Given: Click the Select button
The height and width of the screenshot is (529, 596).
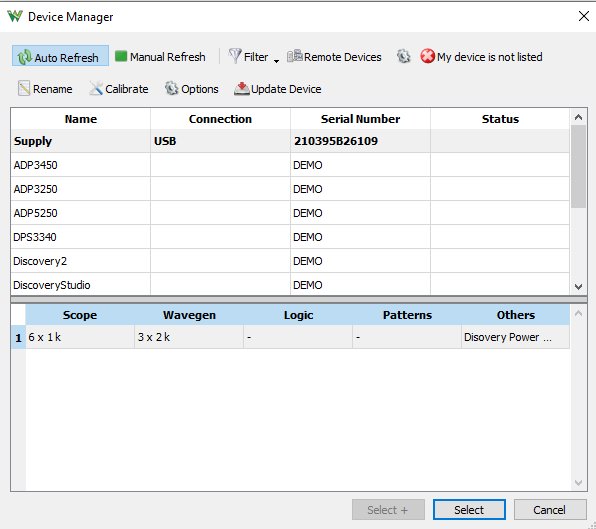Looking at the screenshot, I should coord(469,510).
